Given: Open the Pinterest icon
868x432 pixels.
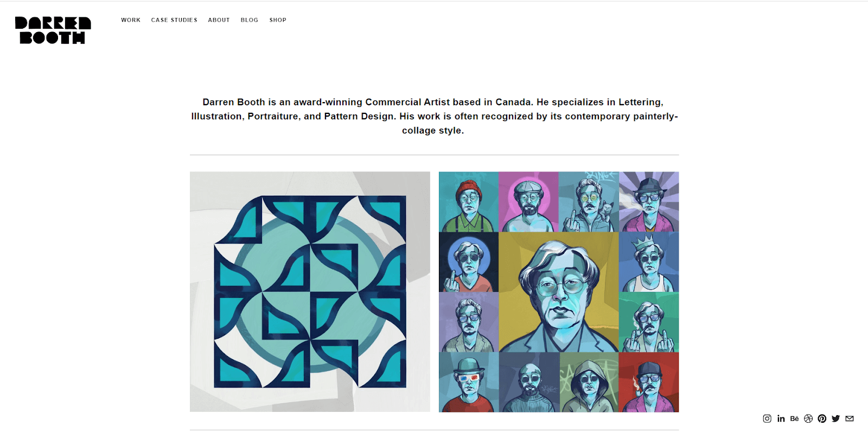Looking at the screenshot, I should [x=821, y=418].
